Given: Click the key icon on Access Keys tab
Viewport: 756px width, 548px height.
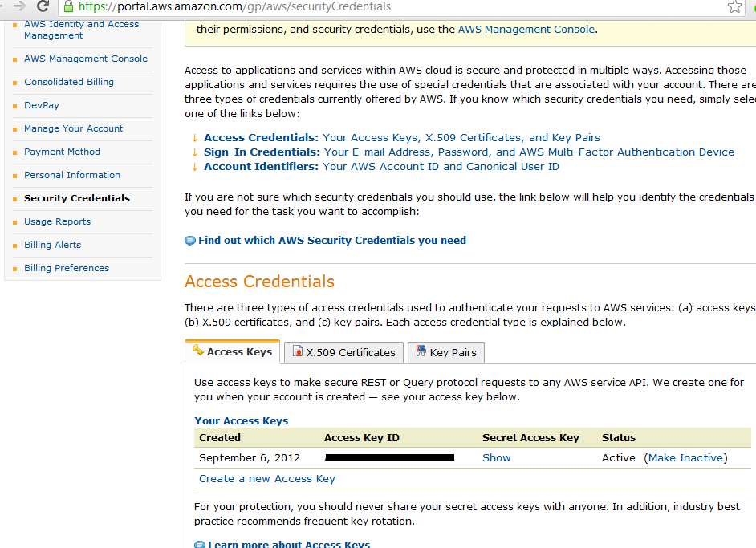Looking at the screenshot, I should point(197,351).
